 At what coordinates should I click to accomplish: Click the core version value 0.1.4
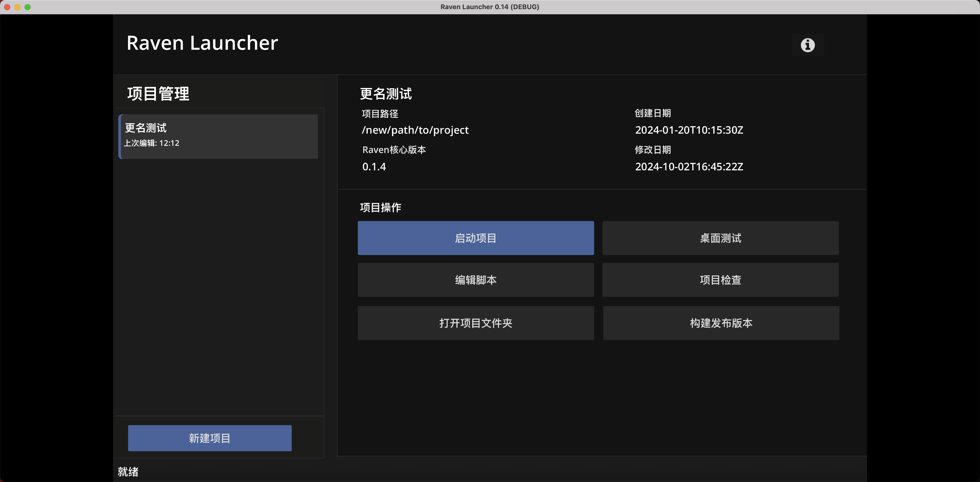point(374,167)
